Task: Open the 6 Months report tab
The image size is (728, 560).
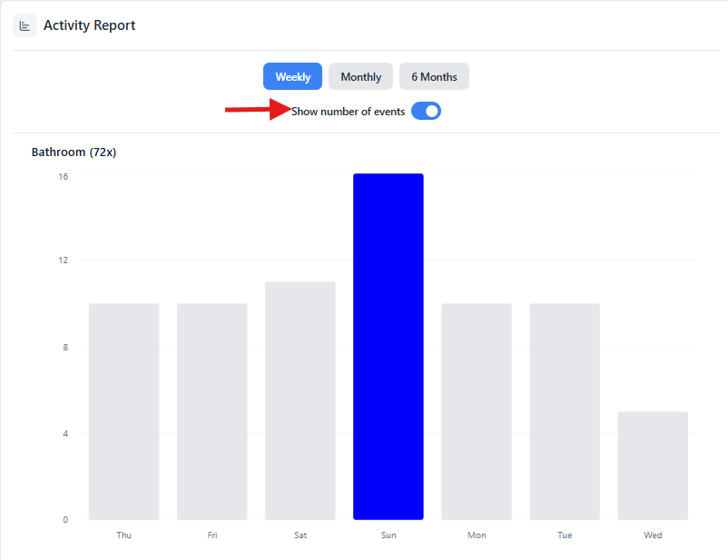Action: coord(434,77)
